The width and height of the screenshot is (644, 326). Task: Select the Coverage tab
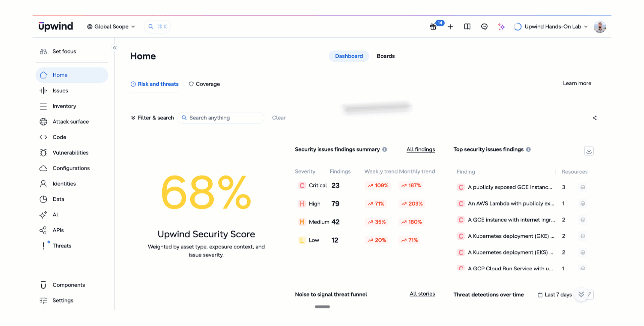click(x=204, y=84)
